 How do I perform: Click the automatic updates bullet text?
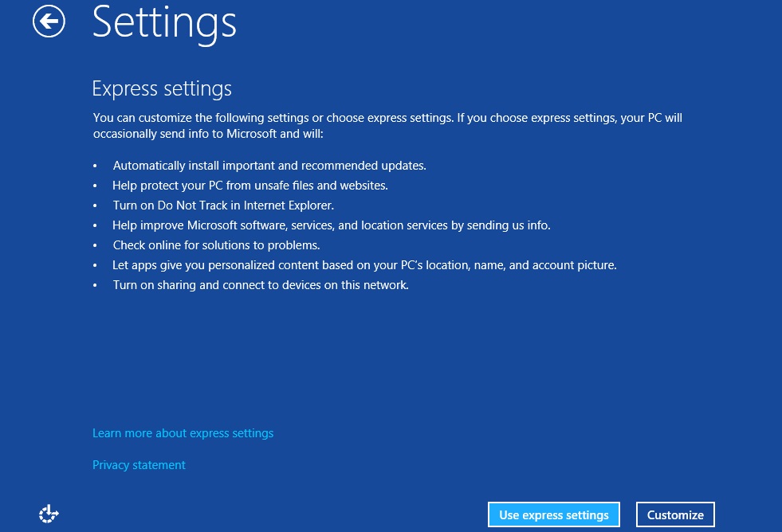tap(269, 165)
